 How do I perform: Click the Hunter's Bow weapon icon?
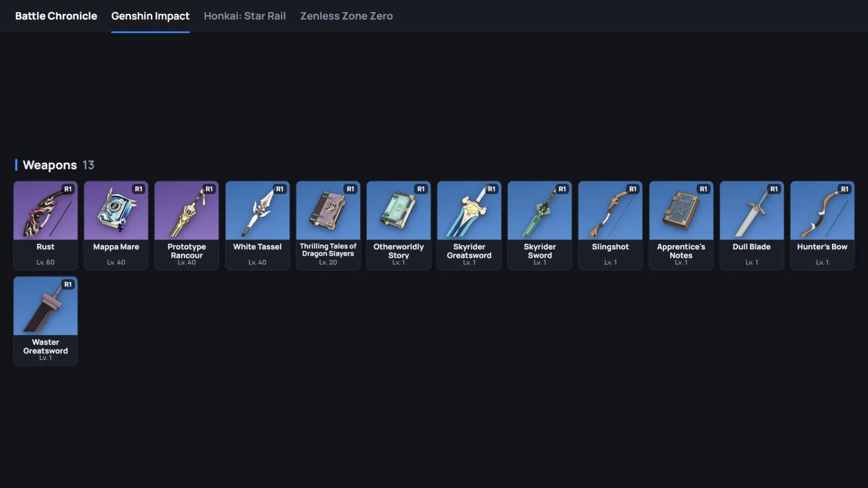click(822, 211)
